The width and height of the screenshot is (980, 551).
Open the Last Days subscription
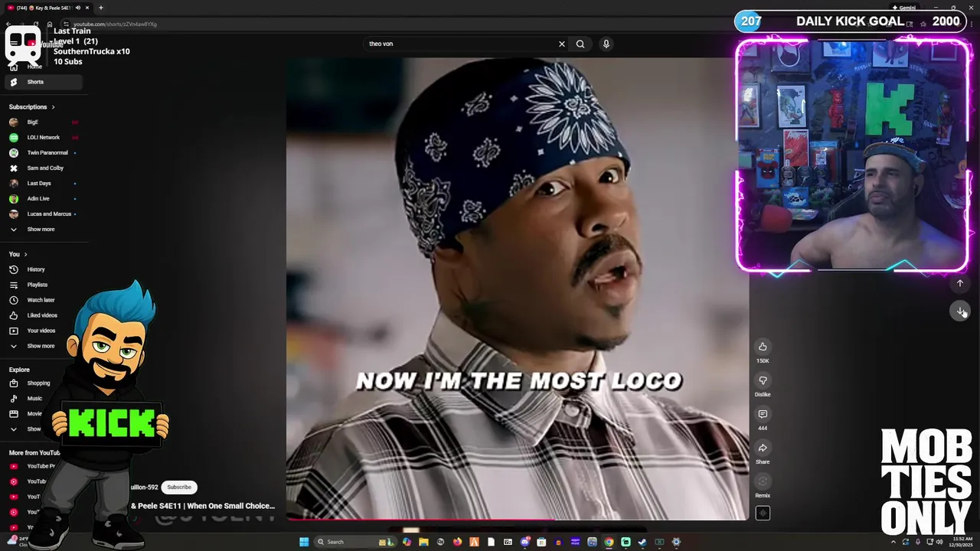(x=44, y=183)
